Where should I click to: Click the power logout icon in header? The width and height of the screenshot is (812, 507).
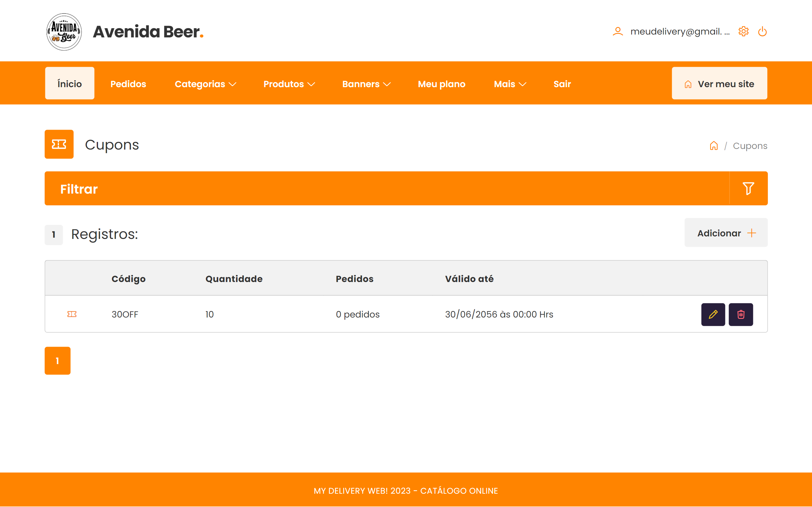pyautogui.click(x=762, y=31)
